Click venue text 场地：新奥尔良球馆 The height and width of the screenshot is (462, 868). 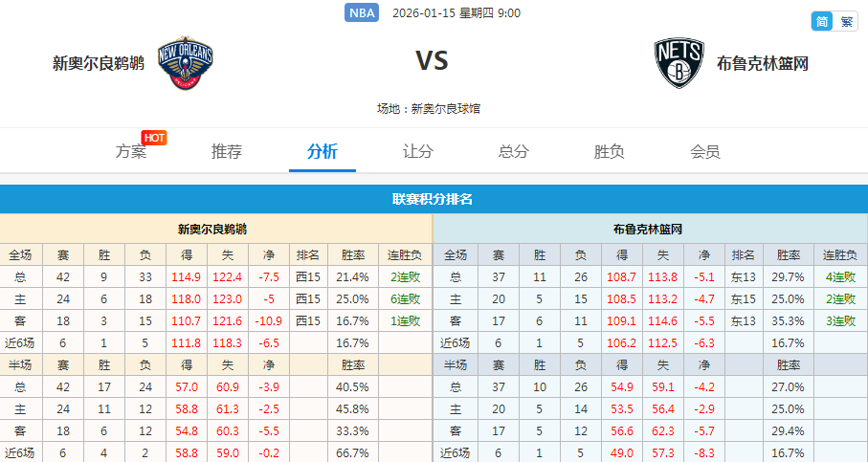point(429,108)
